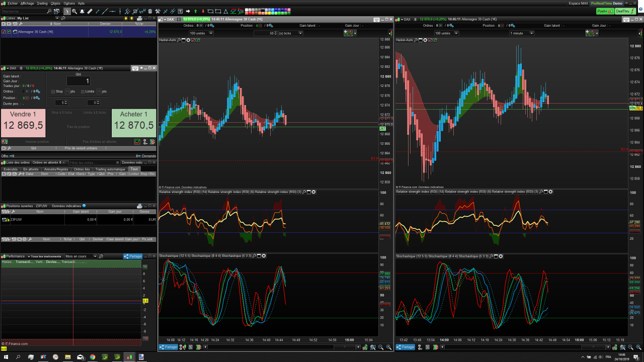Click the alert bell tool
Screen dimensions: 644x362
tap(82, 11)
